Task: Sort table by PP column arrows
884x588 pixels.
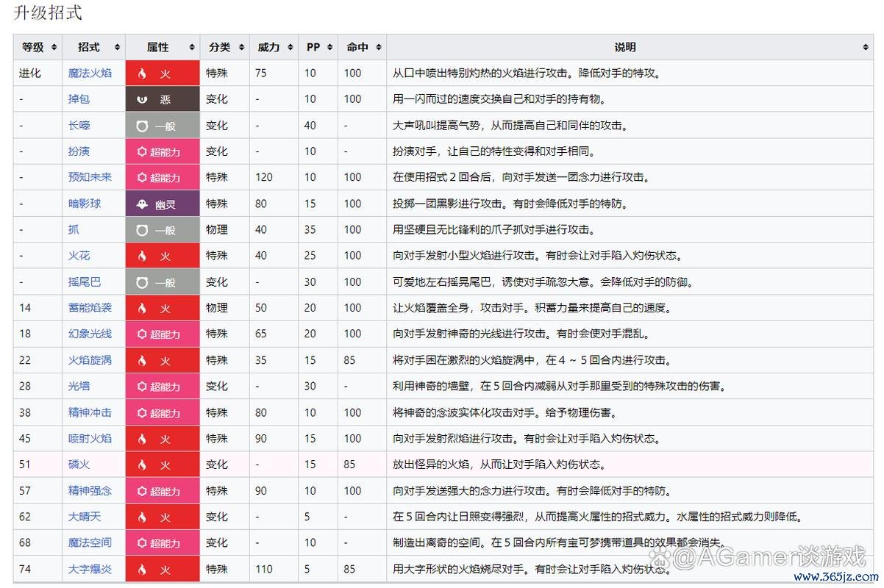Action: (330, 47)
